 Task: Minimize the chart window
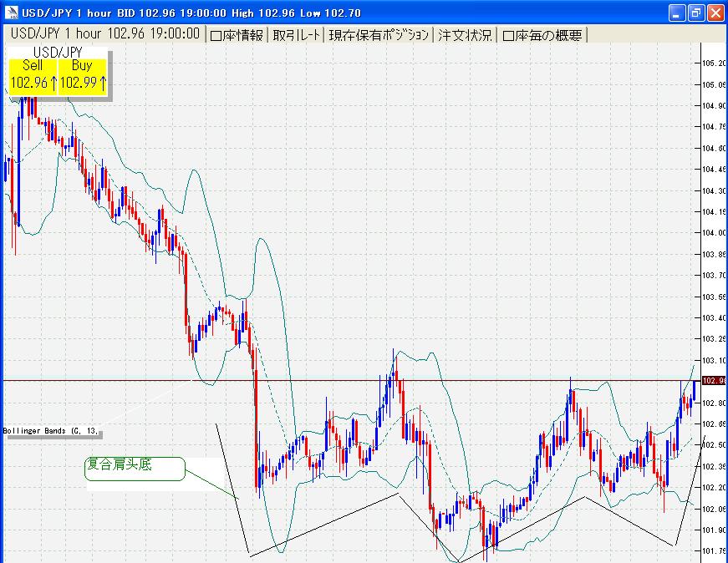click(677, 13)
